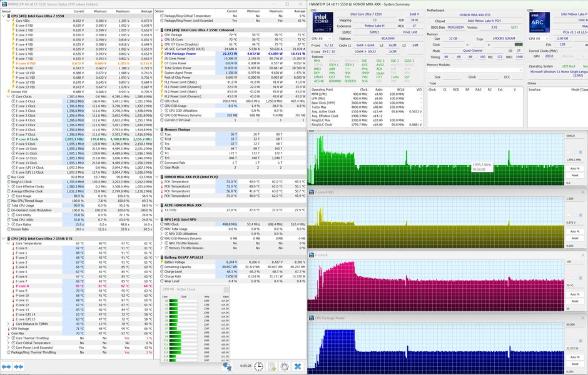
Task: Click the logging start document icon
Action: coord(272,366)
